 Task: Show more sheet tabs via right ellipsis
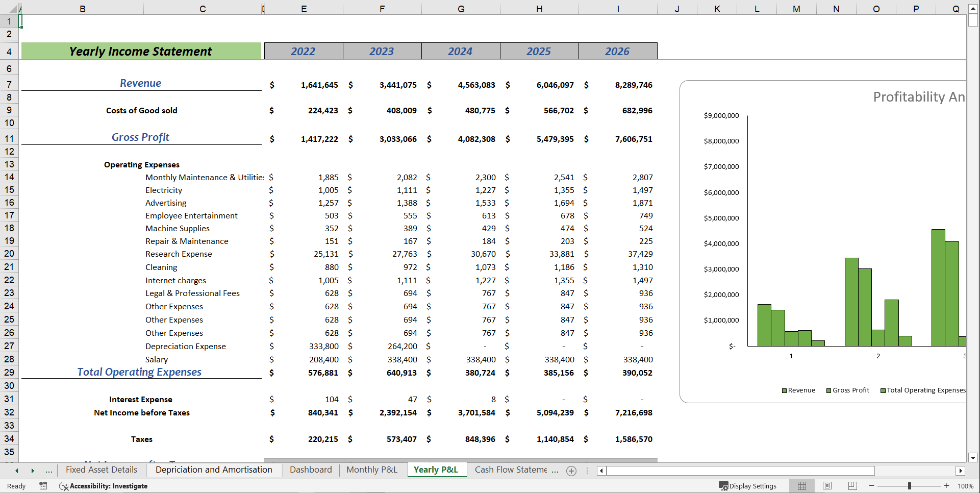pos(555,471)
